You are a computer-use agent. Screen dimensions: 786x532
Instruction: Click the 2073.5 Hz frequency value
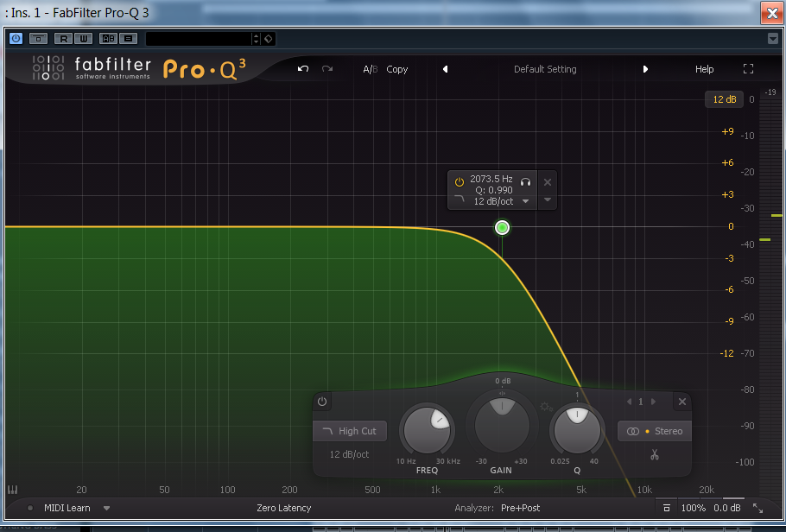tap(491, 179)
